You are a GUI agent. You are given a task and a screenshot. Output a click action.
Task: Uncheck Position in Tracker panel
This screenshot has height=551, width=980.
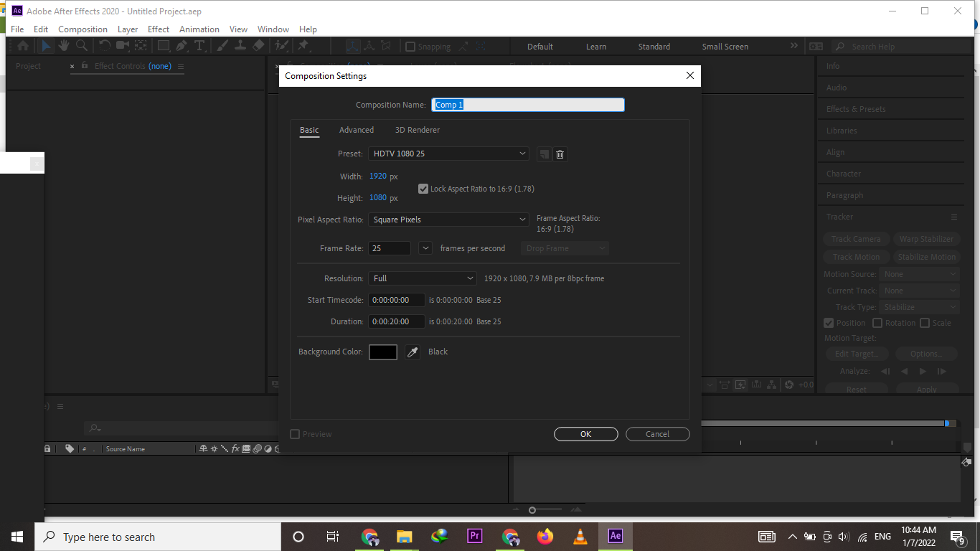pos(829,323)
